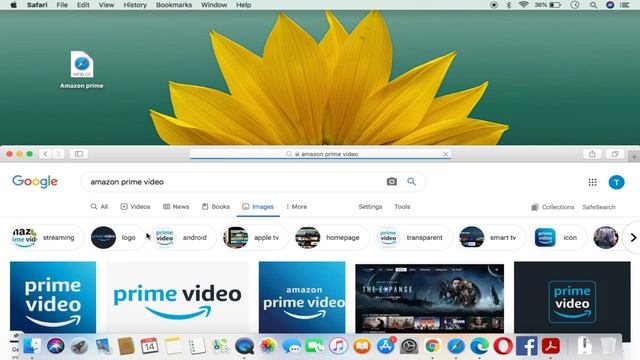The image size is (640, 360).
Task: Open Photos from the Dock
Action: click(268, 346)
